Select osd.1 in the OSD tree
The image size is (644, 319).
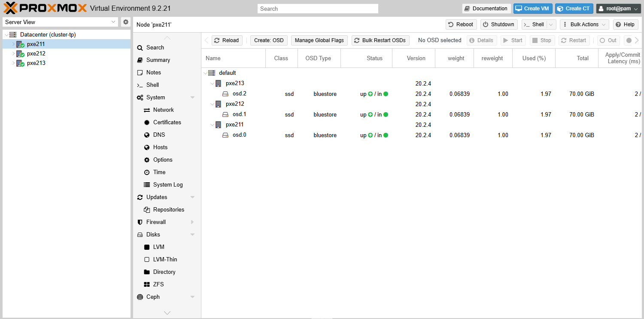pyautogui.click(x=239, y=114)
